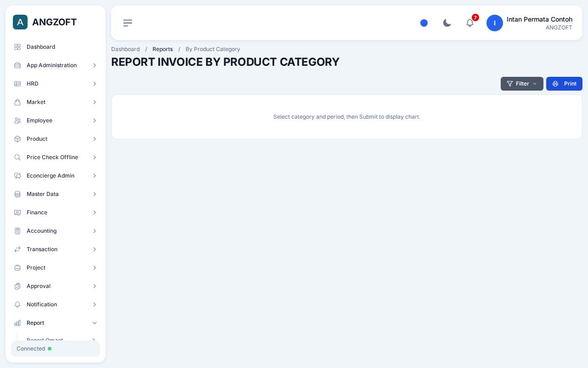Collapse the Report menu chevron
This screenshot has height=368, width=588.
95,323
